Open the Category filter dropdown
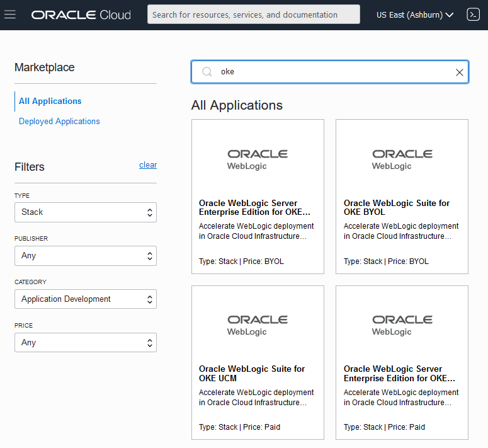The height and width of the screenshot is (448, 488). (x=86, y=299)
